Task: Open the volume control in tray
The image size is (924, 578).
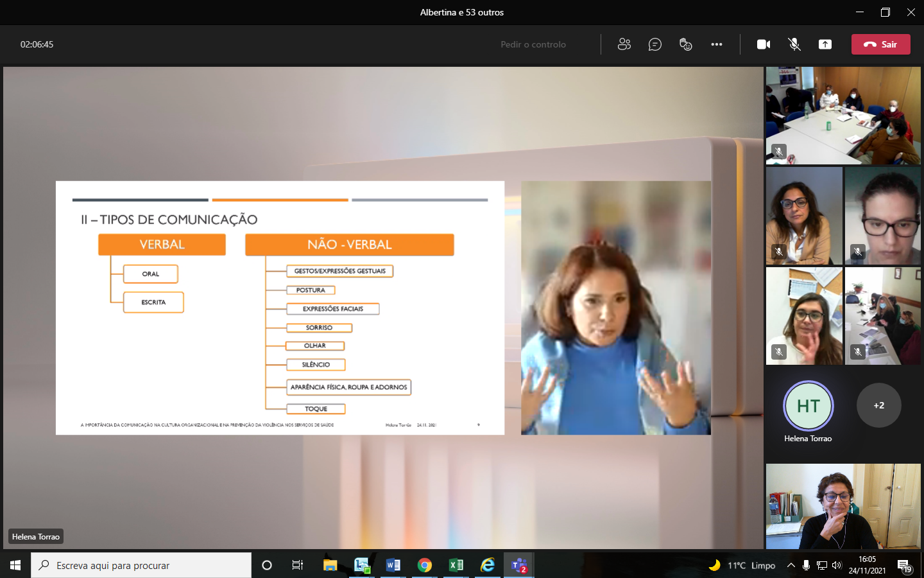Action: click(837, 565)
